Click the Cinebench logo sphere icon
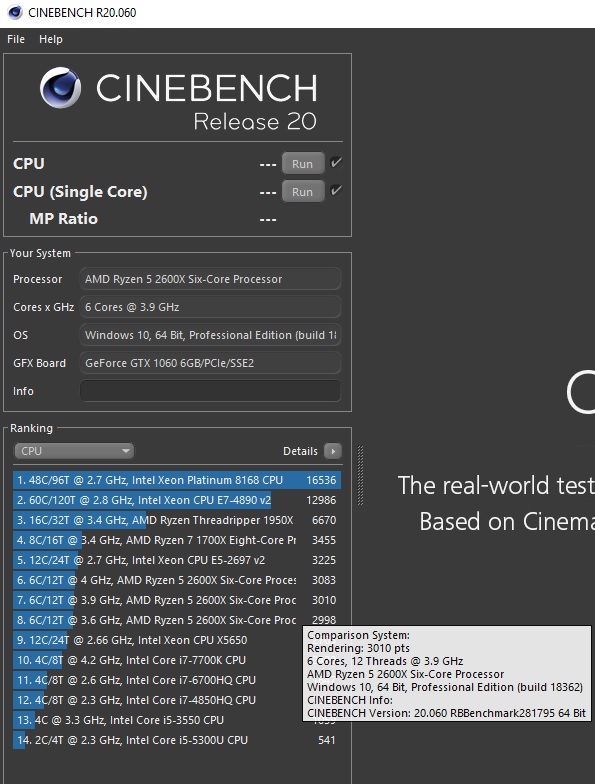This screenshot has height=784, width=595. point(60,88)
